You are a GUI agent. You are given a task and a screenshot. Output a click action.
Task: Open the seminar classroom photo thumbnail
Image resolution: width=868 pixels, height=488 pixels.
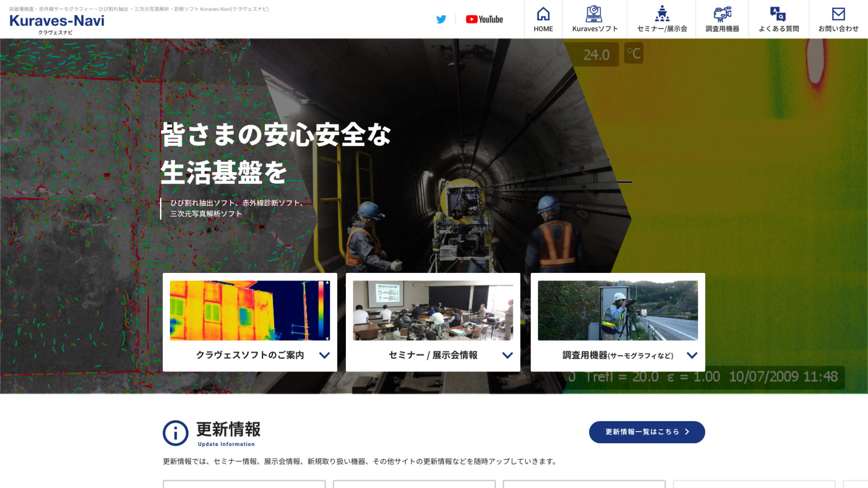(433, 310)
